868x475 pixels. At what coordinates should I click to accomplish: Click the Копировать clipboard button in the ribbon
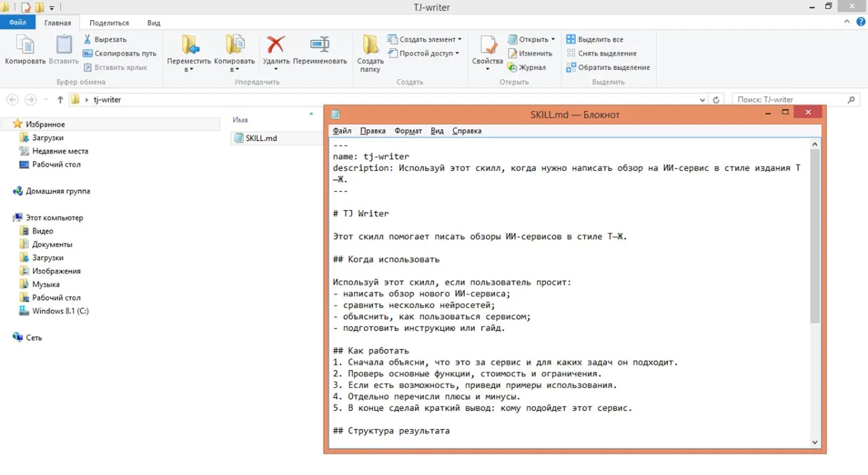point(25,49)
